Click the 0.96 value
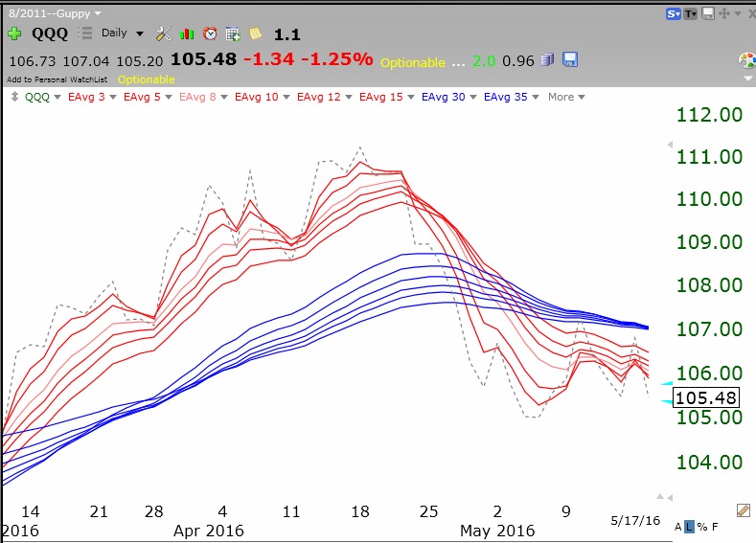The width and height of the screenshot is (756, 543). pyautogui.click(x=518, y=61)
